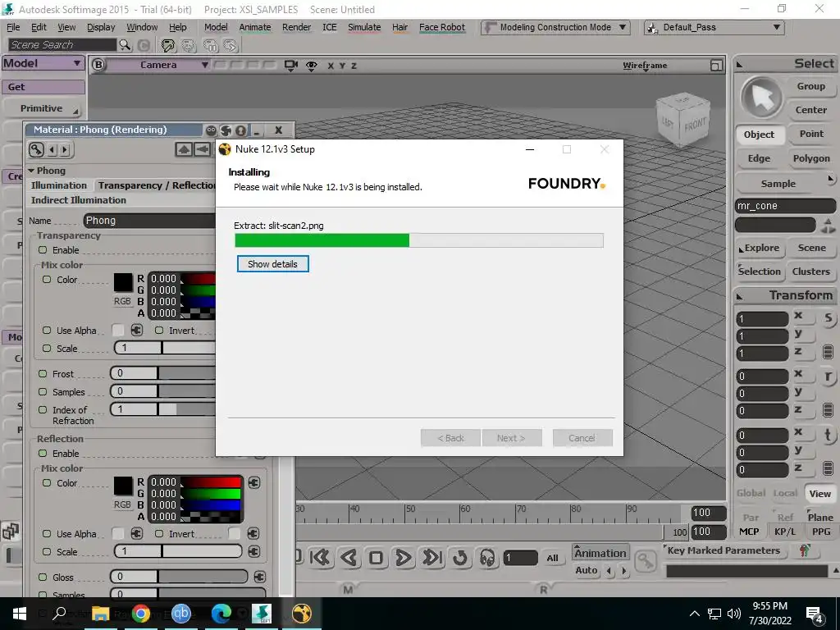The image size is (840, 630).
Task: Open the ICE menu
Action: pos(330,27)
